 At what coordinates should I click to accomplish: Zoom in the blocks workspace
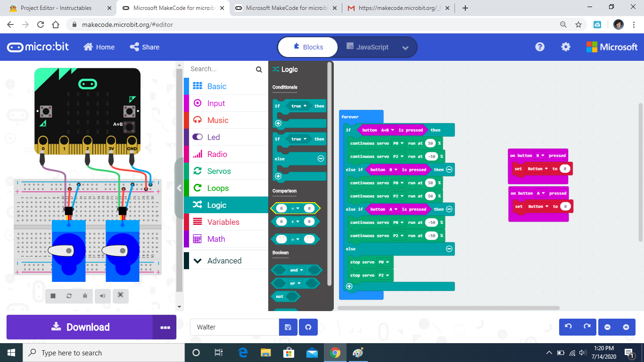(626, 327)
